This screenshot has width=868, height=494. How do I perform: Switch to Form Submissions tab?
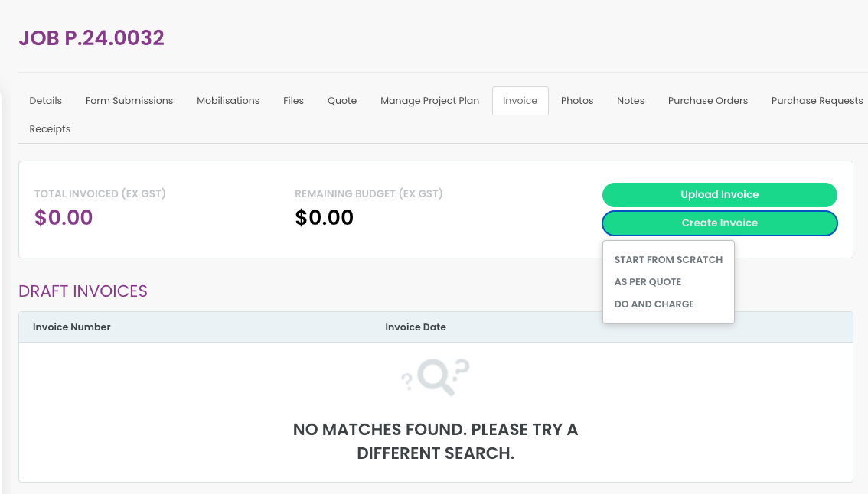tap(129, 101)
